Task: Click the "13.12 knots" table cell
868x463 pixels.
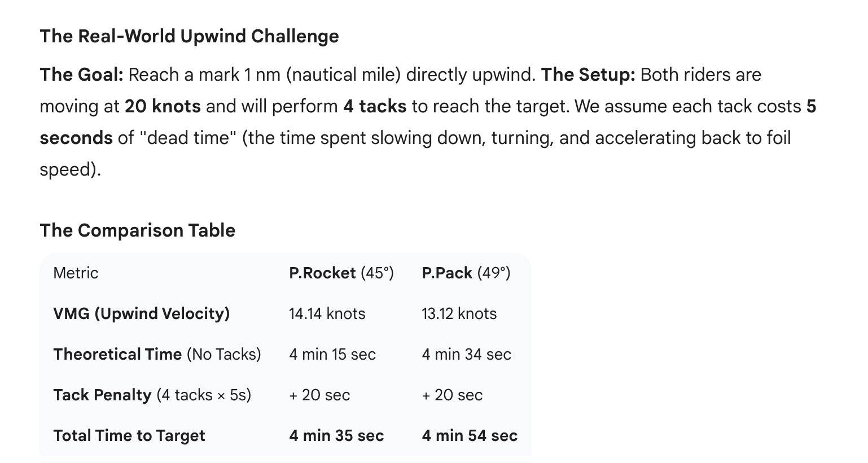Action: 459,314
